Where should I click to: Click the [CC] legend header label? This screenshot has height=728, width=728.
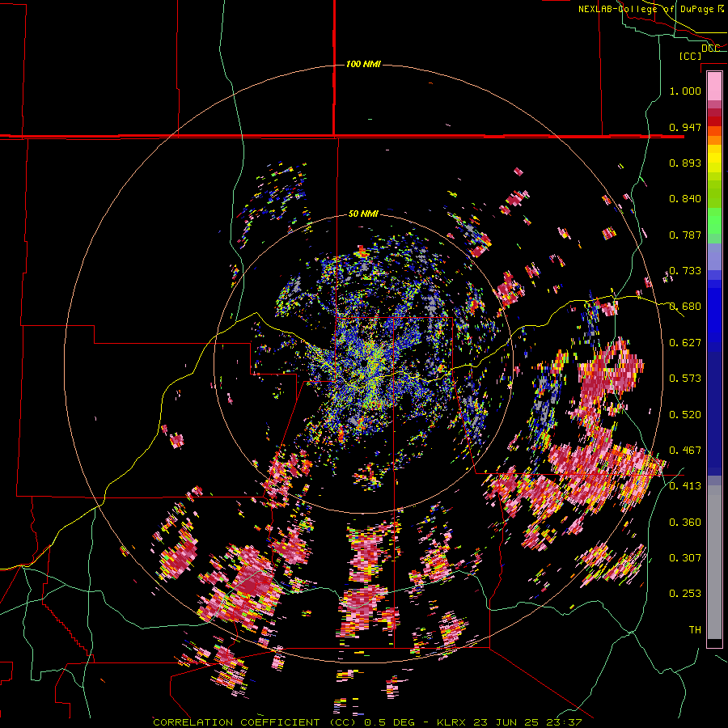click(691, 56)
